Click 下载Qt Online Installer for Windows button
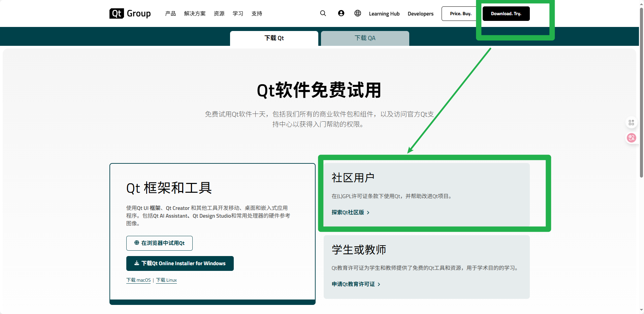This screenshot has width=644, height=314. coord(180,263)
